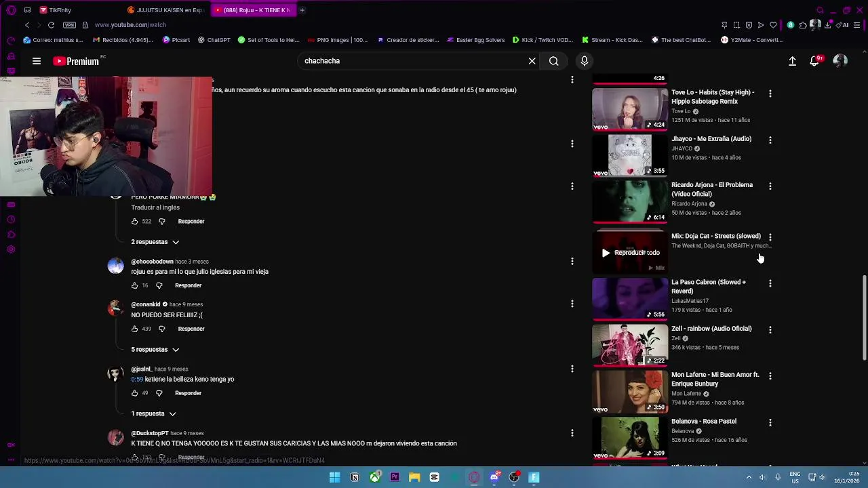Image resolution: width=868 pixels, height=488 pixels.
Task: Click the address bar URL
Action: pyautogui.click(x=130, y=25)
